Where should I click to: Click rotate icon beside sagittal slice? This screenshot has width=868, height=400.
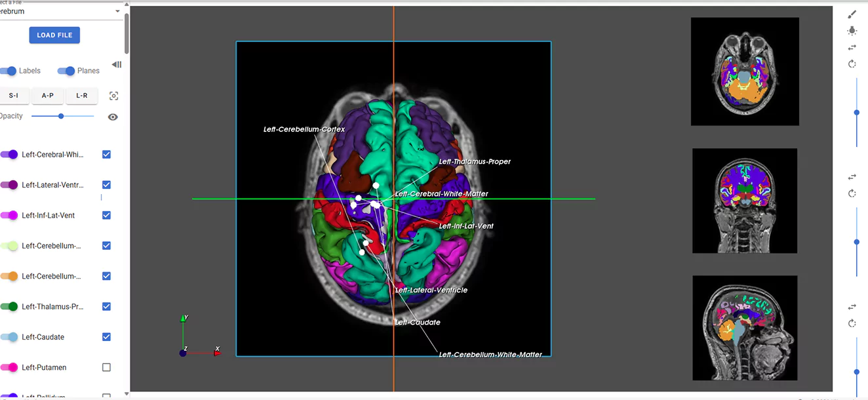(852, 323)
